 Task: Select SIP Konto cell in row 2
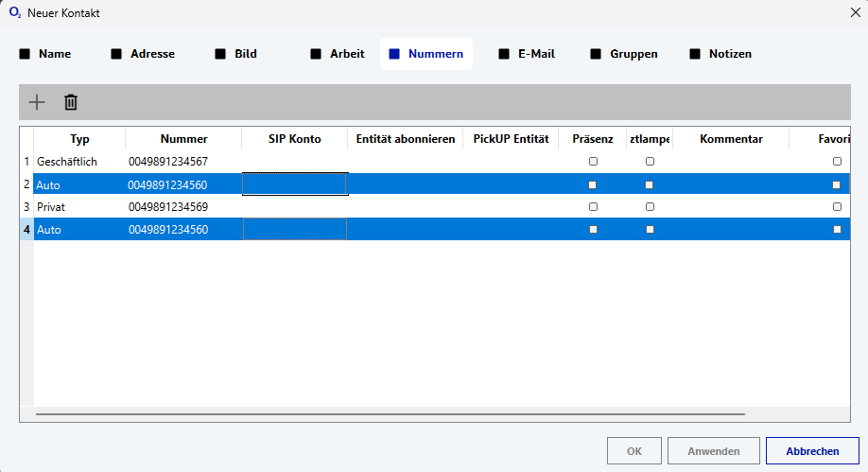coord(295,184)
